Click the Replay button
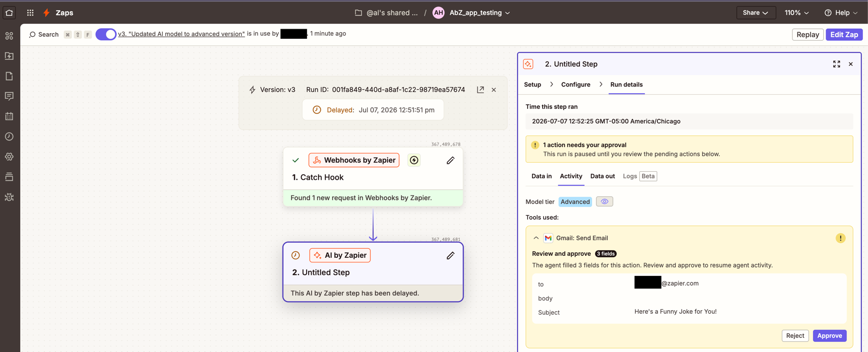 pos(808,34)
